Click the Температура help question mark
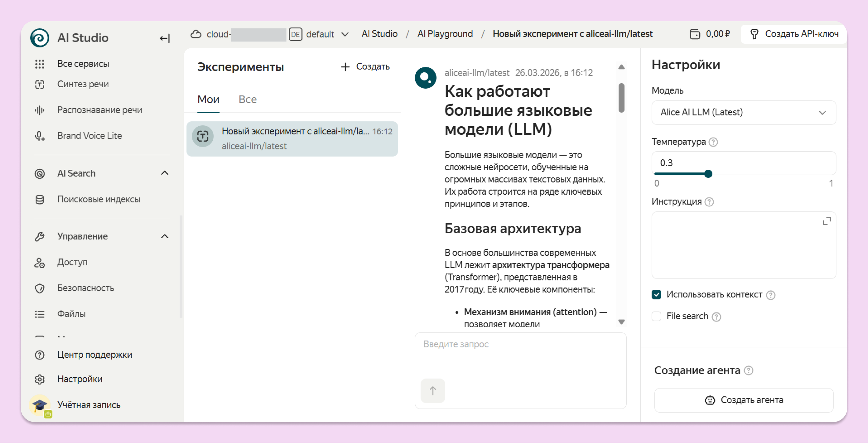 tap(713, 142)
